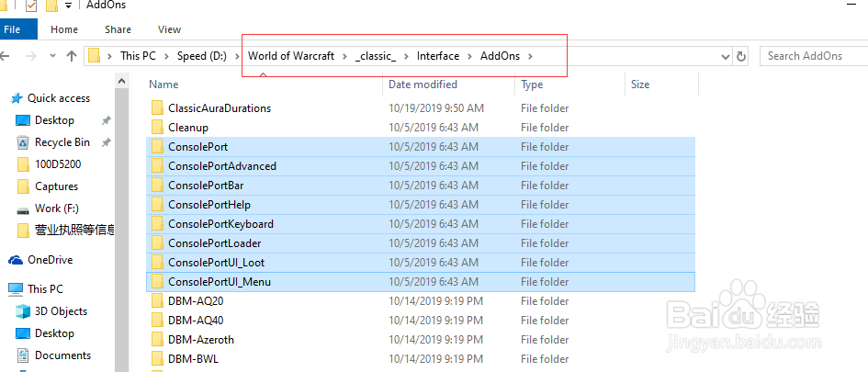Open the Customize Quick Access Toolbar dropdown

tap(69, 6)
